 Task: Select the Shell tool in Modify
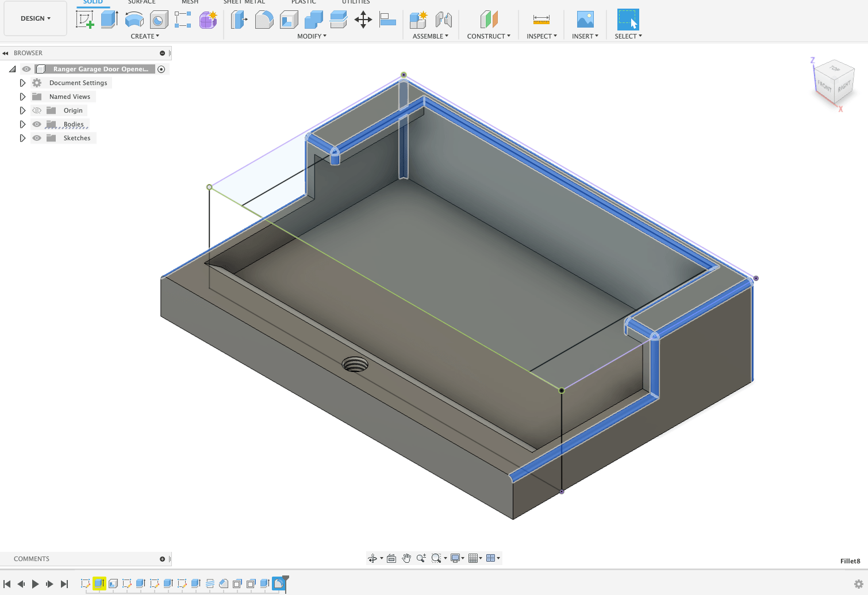(289, 20)
